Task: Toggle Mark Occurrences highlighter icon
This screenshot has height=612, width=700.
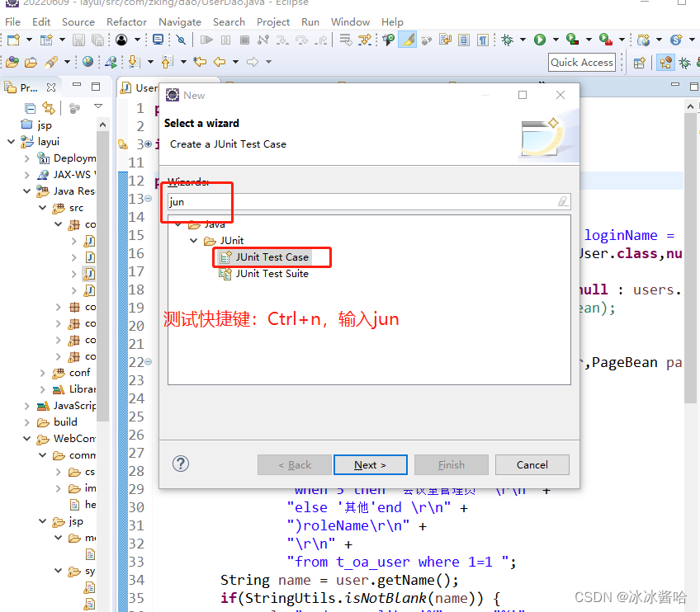Action: tap(408, 40)
